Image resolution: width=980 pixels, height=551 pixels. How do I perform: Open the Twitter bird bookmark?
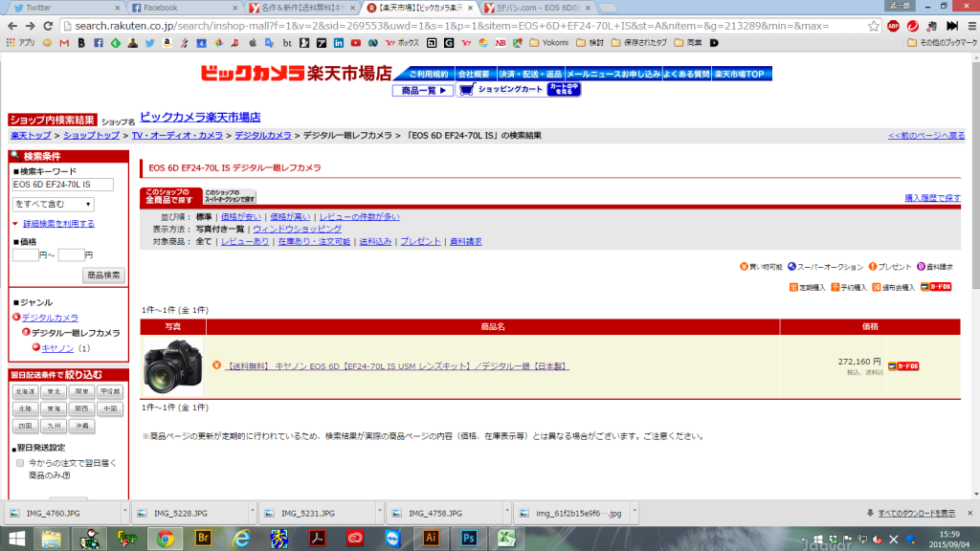coord(149,43)
